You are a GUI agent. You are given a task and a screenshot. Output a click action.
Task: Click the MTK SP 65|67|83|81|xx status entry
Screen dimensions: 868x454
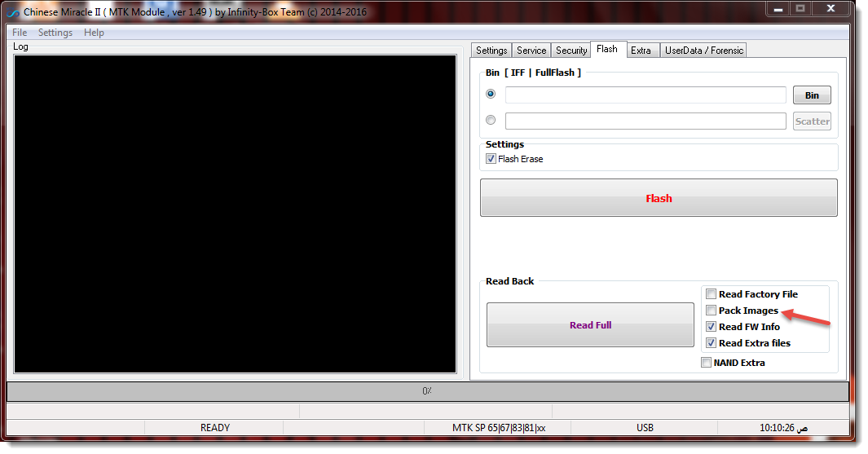(499, 428)
